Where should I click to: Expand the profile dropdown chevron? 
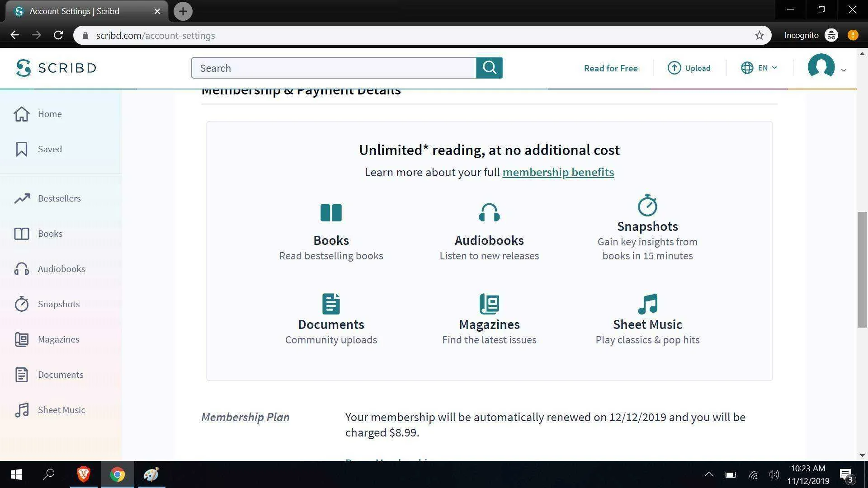(844, 70)
